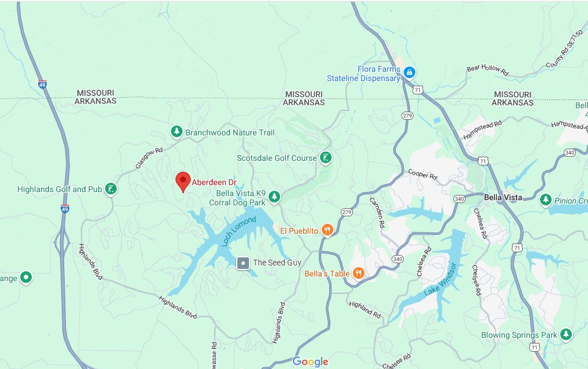Click the Aberdeen Dr place label
This screenshot has width=588, height=369.
point(214,182)
